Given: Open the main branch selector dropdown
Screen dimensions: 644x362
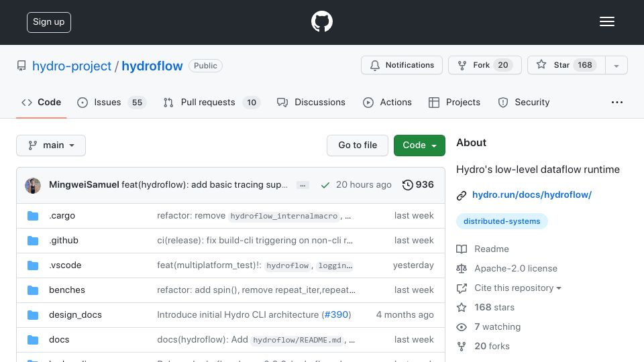Looking at the screenshot, I should tap(51, 145).
